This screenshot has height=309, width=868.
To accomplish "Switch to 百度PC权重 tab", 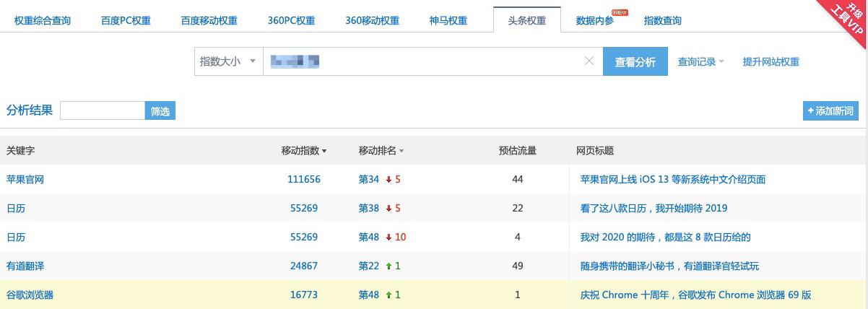I will click(126, 20).
